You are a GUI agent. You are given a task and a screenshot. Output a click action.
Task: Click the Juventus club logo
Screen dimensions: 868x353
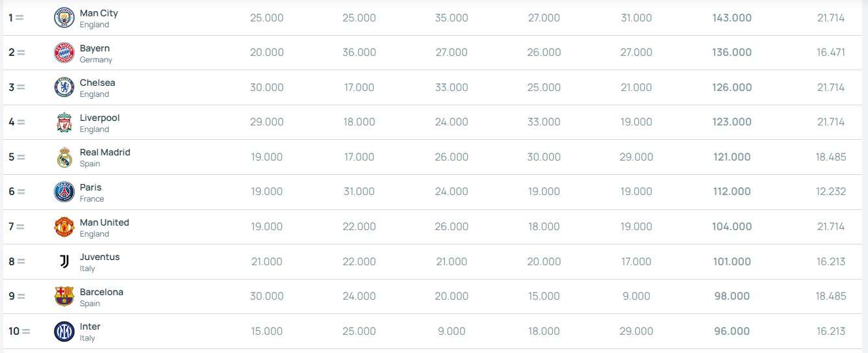(64, 261)
